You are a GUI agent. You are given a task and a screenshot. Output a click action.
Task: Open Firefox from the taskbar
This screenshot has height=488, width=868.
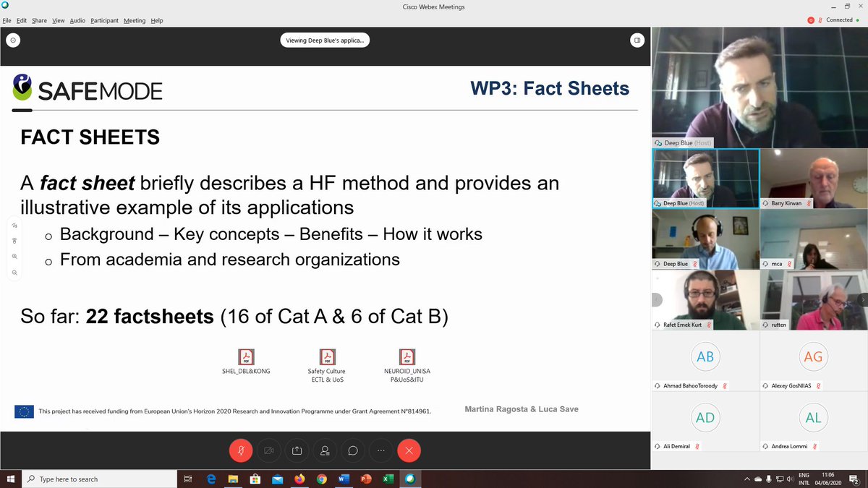[299, 479]
